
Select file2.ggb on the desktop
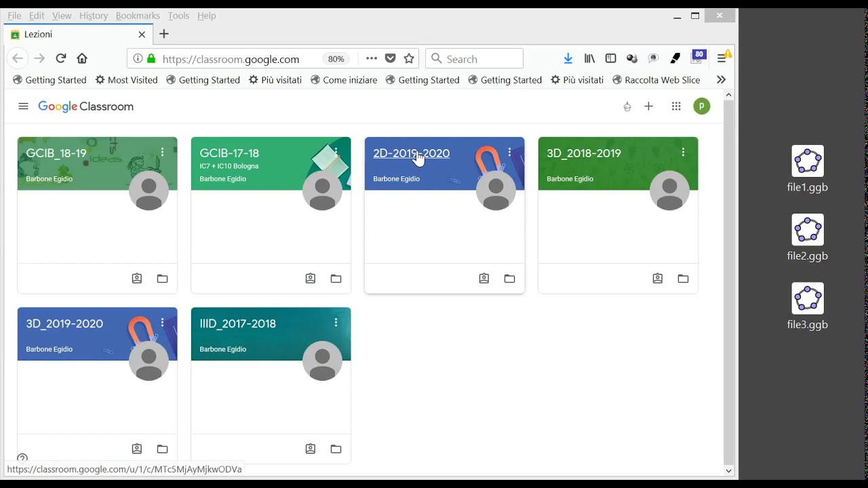pos(808,238)
